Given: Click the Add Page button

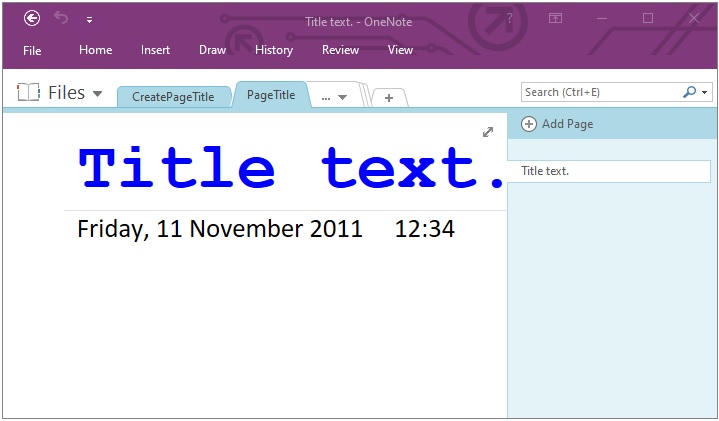Looking at the screenshot, I should [558, 124].
